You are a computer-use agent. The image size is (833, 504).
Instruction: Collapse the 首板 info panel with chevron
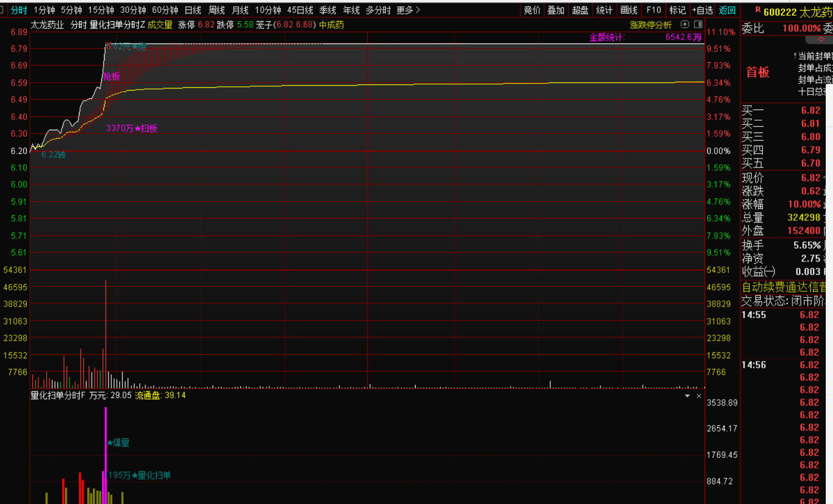tap(821, 40)
